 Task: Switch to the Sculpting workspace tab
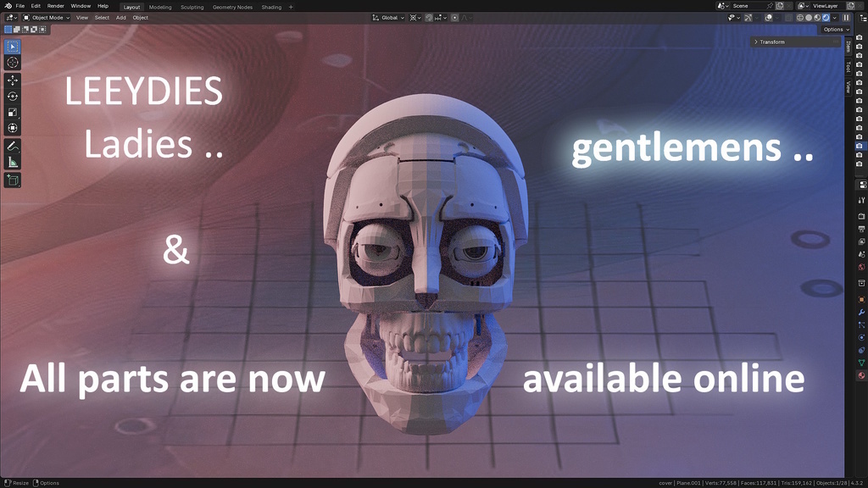[192, 7]
